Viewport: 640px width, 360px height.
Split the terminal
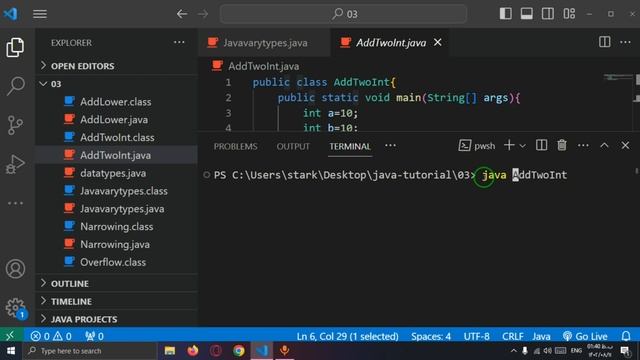[x=541, y=145]
